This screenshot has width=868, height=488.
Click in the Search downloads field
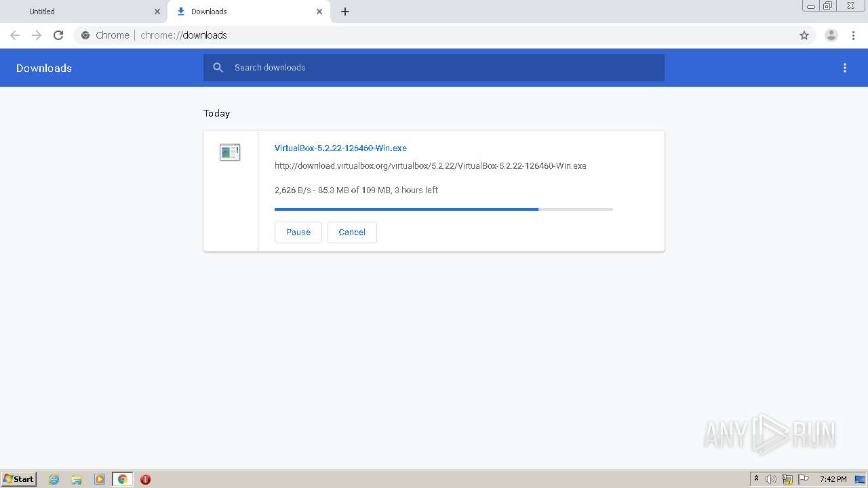click(x=434, y=68)
